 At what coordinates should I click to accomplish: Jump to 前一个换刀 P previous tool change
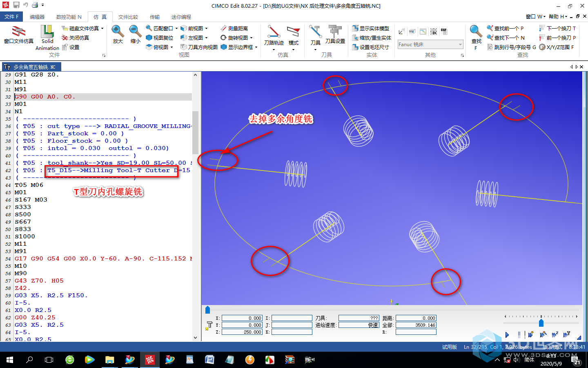[x=557, y=38]
